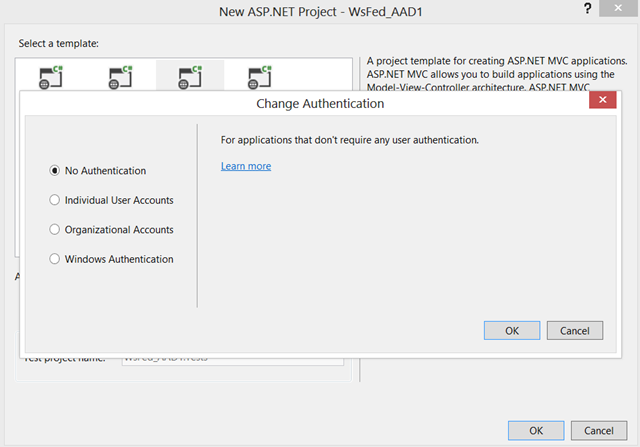Image resolution: width=640 pixels, height=447 pixels.
Task: Click Cancel in New ASP.NET Project window
Action: click(599, 431)
